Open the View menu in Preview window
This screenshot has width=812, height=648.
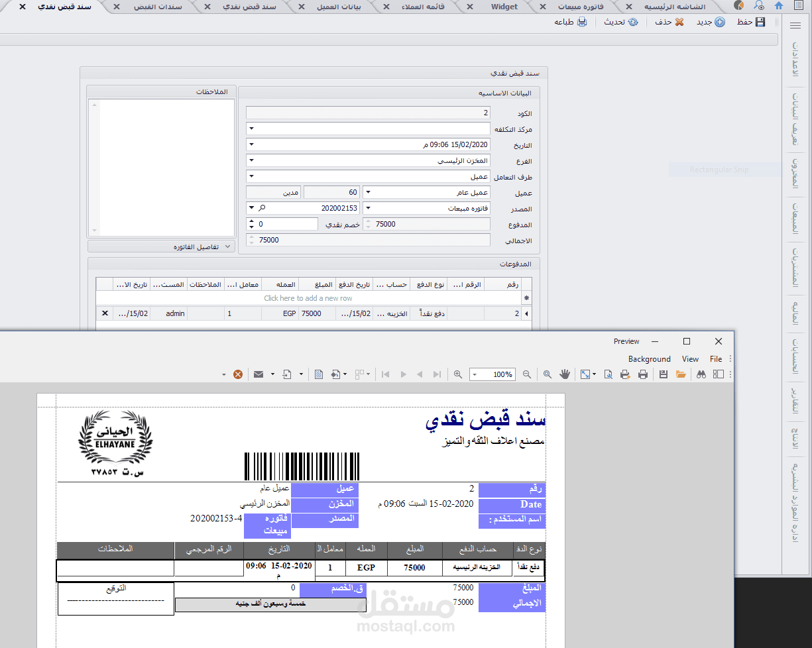[690, 359]
